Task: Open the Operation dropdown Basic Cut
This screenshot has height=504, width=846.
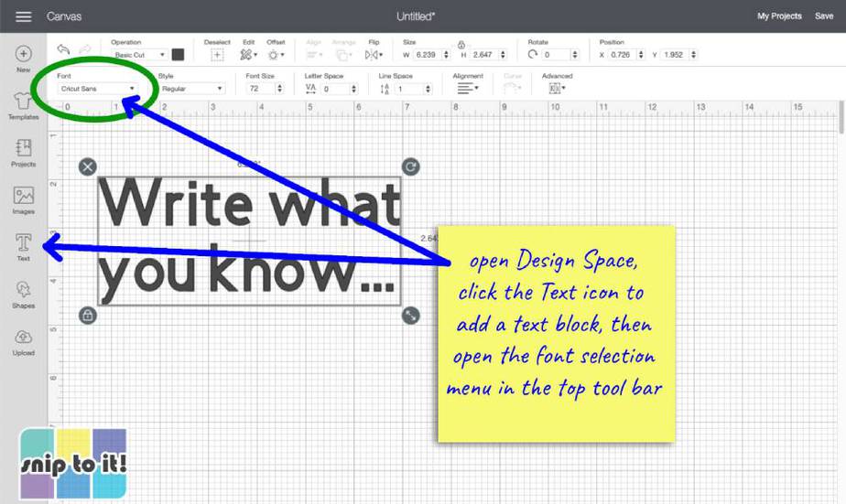Action: (x=139, y=55)
